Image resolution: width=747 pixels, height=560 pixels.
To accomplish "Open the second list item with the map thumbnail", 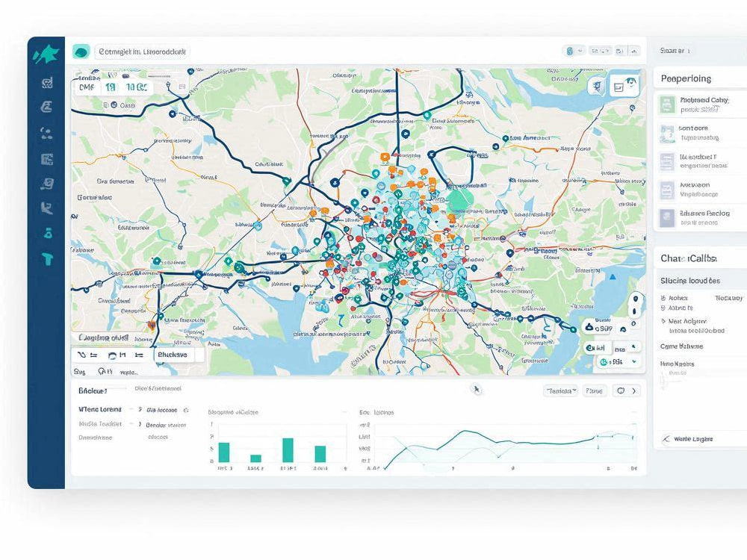I will coord(701,133).
